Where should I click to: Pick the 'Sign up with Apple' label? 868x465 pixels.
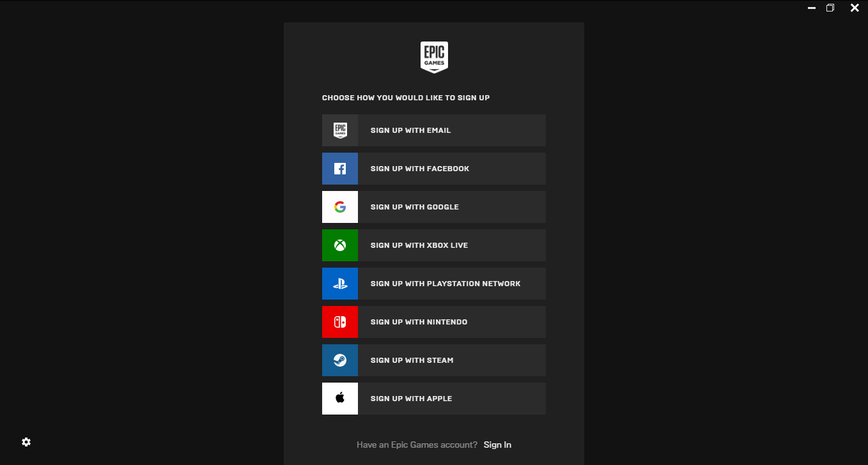coord(411,399)
